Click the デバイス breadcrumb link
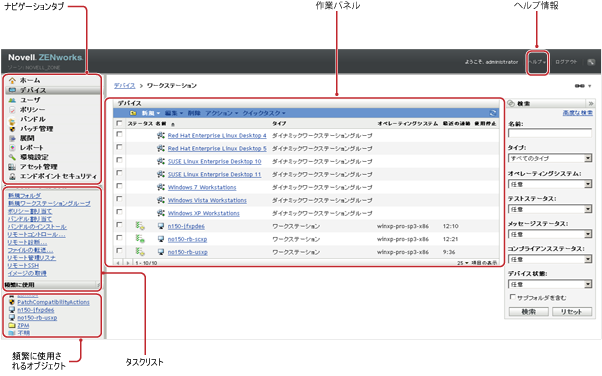The height and width of the screenshot is (376, 602). (x=124, y=86)
